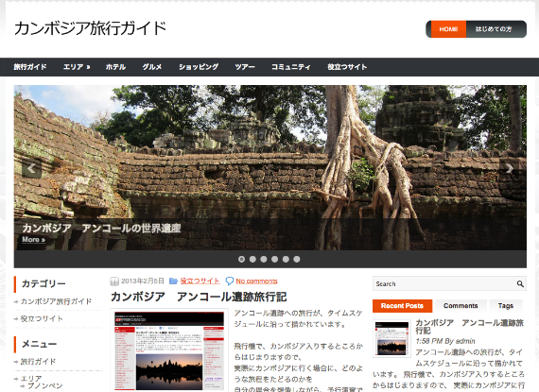Click the post date 2013年2月5日
539x392 pixels.
143,281
